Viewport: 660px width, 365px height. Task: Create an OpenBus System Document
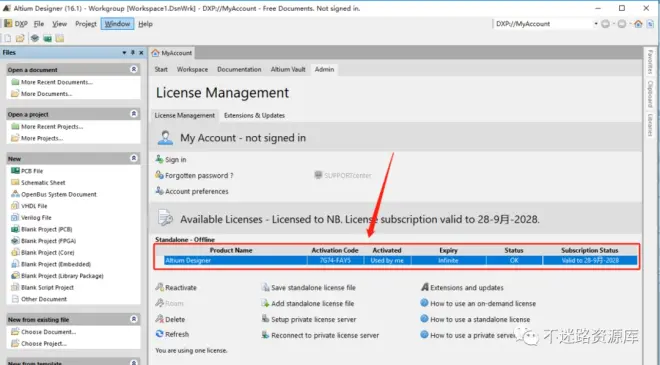(59, 194)
